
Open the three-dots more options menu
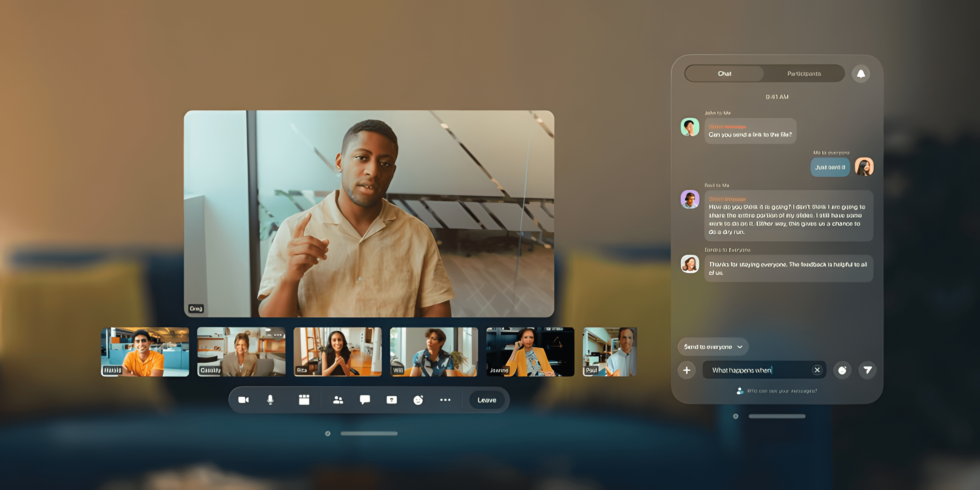tap(445, 400)
